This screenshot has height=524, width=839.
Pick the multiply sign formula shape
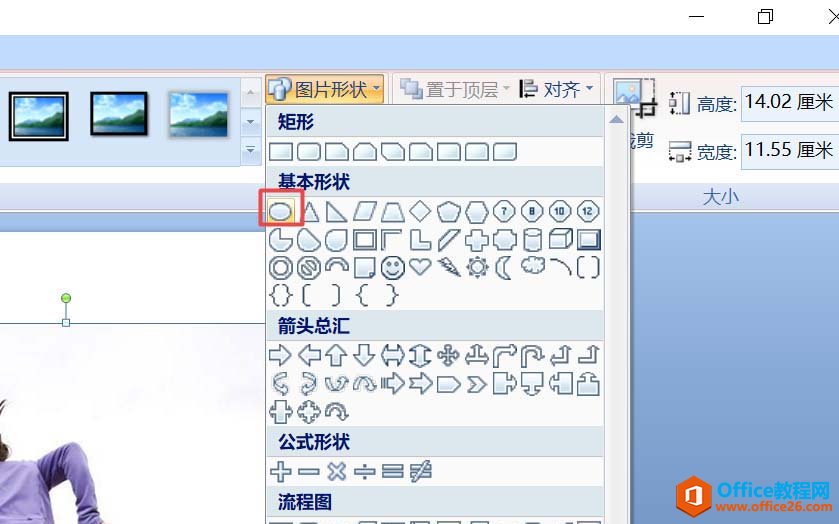pos(337,472)
